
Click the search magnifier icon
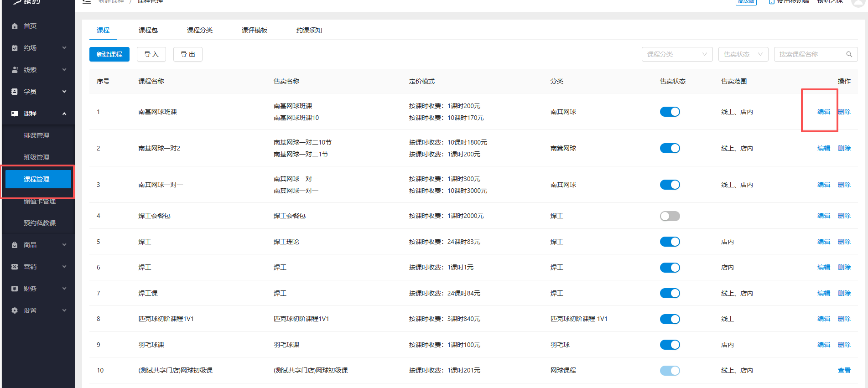pyautogui.click(x=849, y=54)
